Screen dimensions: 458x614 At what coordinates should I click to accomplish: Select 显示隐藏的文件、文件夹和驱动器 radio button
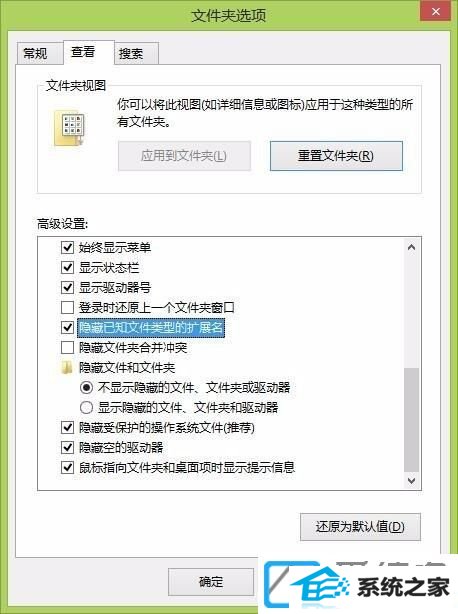click(x=86, y=407)
